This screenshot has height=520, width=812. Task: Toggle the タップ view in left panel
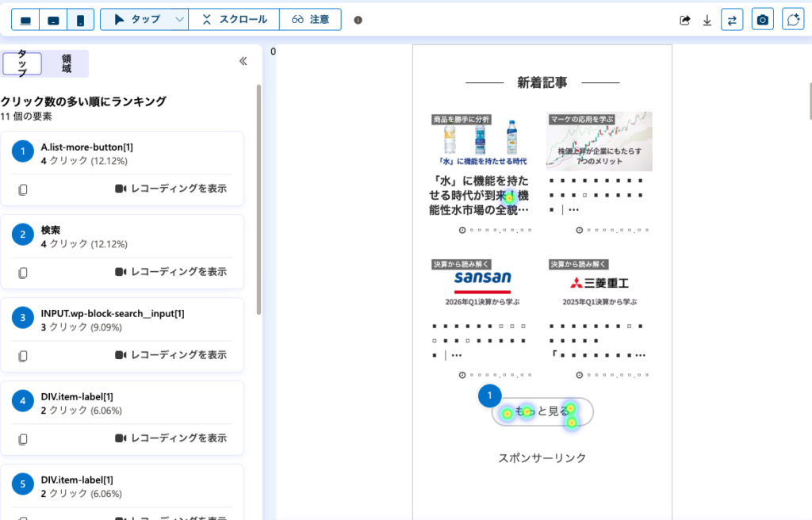click(x=22, y=63)
